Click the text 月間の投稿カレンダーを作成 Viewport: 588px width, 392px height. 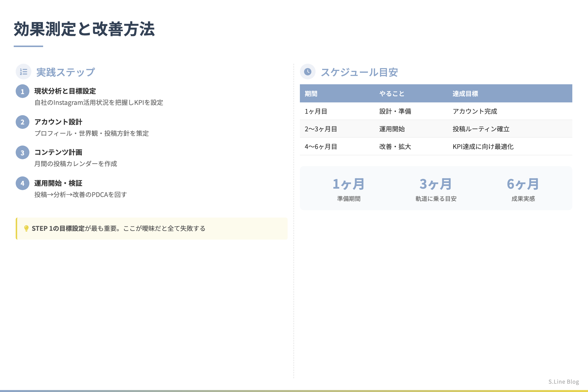(x=75, y=164)
